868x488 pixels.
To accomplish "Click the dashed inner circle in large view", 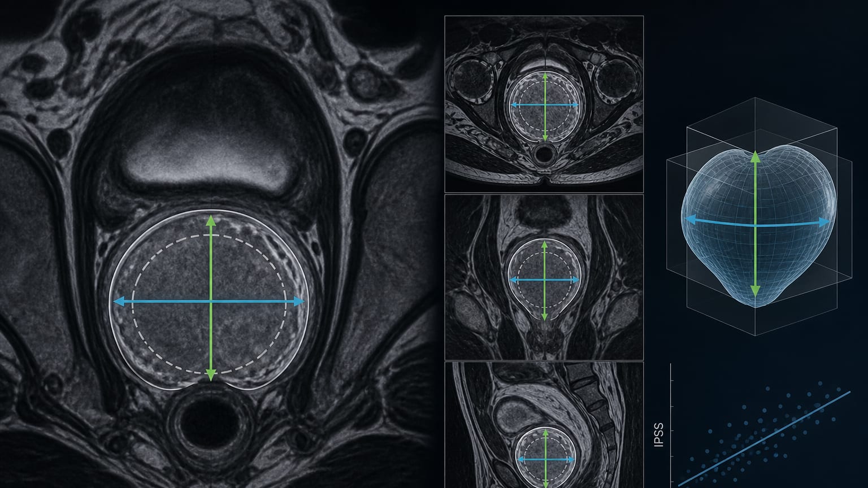I will (x=210, y=304).
